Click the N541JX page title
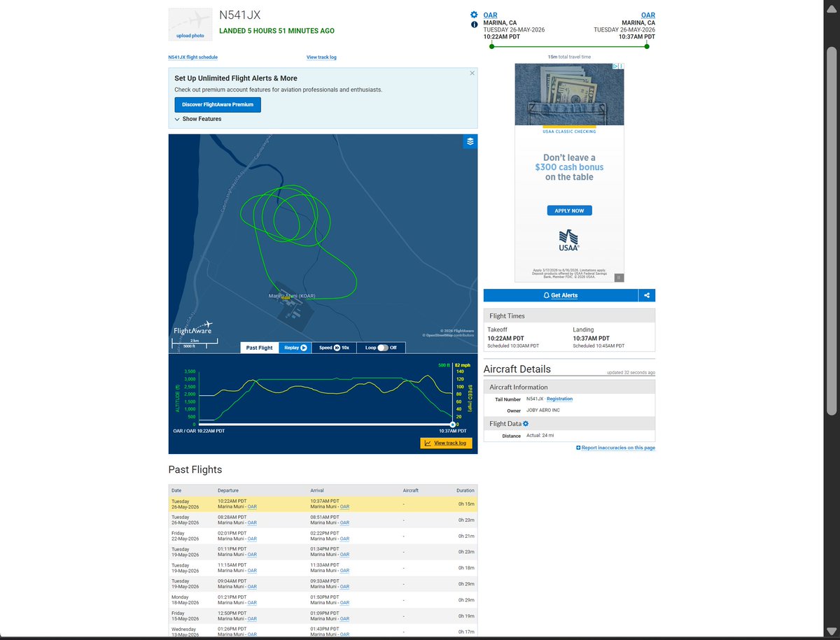This screenshot has width=840, height=640. (240, 15)
